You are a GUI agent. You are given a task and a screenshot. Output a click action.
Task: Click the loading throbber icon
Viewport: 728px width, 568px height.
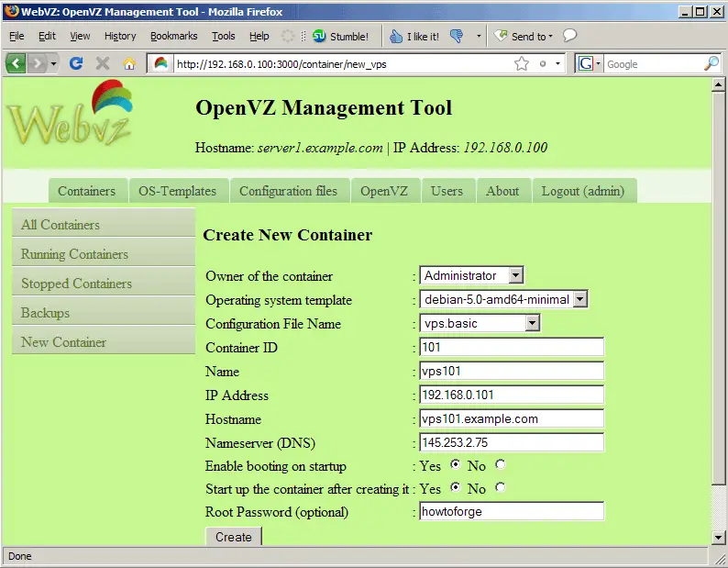point(288,36)
